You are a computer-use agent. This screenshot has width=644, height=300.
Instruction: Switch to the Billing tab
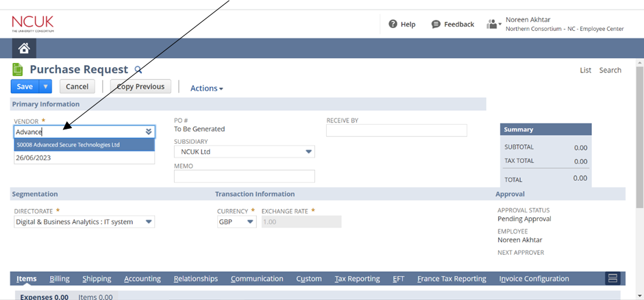pyautogui.click(x=60, y=279)
